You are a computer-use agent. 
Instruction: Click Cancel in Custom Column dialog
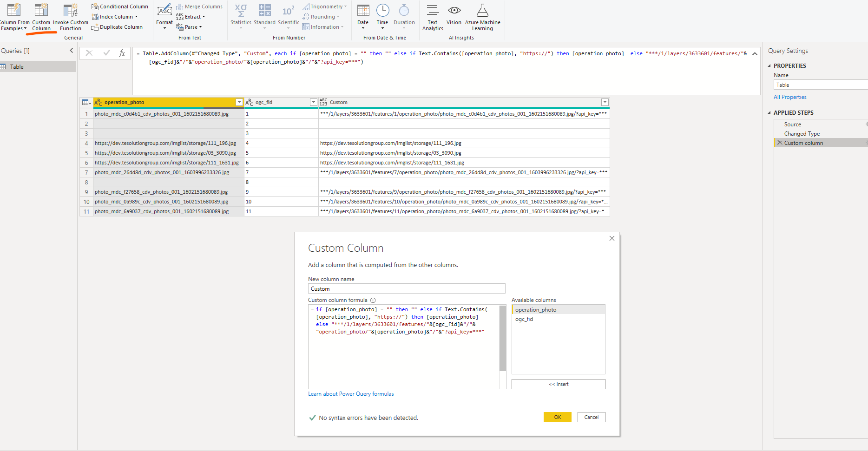[x=591, y=417]
